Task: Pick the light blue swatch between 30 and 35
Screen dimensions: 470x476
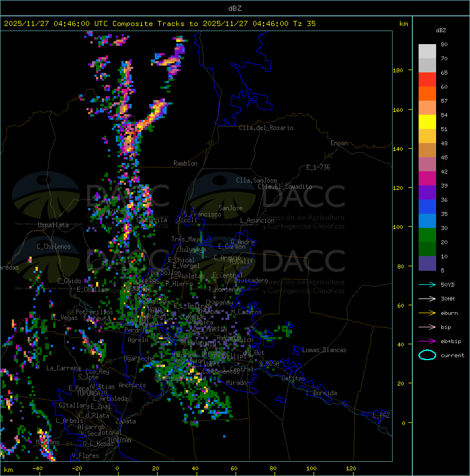Action: pos(427,220)
